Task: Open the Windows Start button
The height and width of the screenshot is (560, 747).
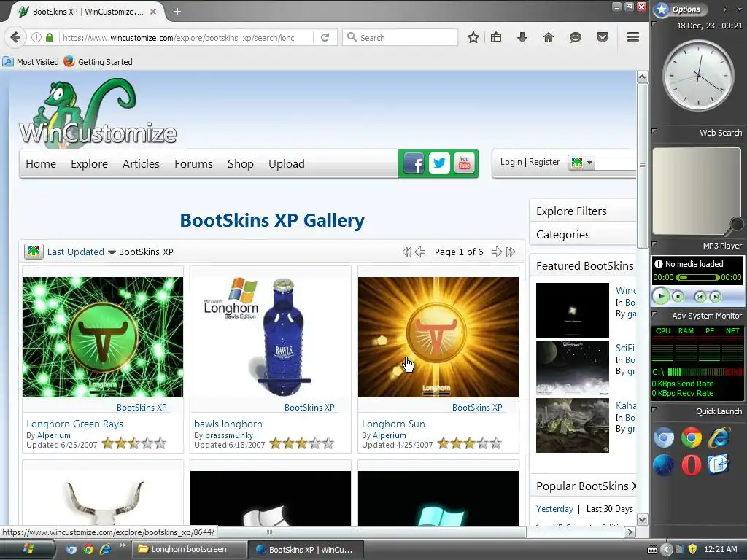Action: [x=28, y=549]
